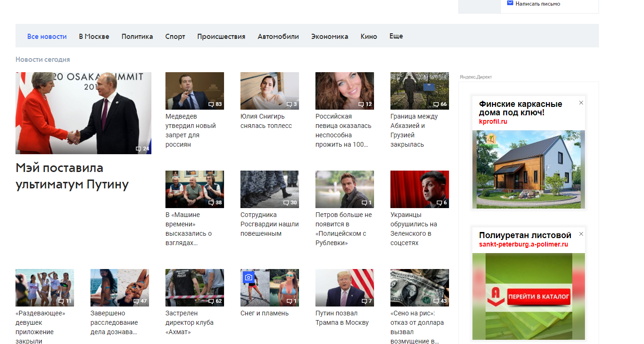Image resolution: width=644 pixels, height=344 pixels.
Task: Open the Юлия Снигирь photo thumbnail
Action: 270,91
